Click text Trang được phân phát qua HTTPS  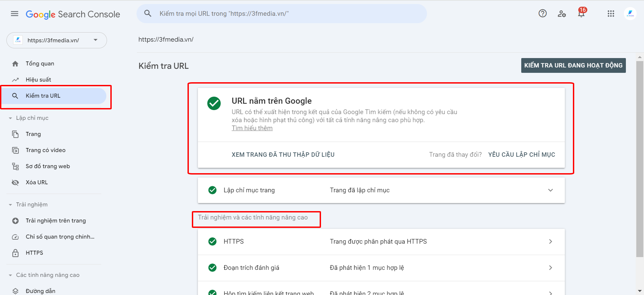point(378,242)
